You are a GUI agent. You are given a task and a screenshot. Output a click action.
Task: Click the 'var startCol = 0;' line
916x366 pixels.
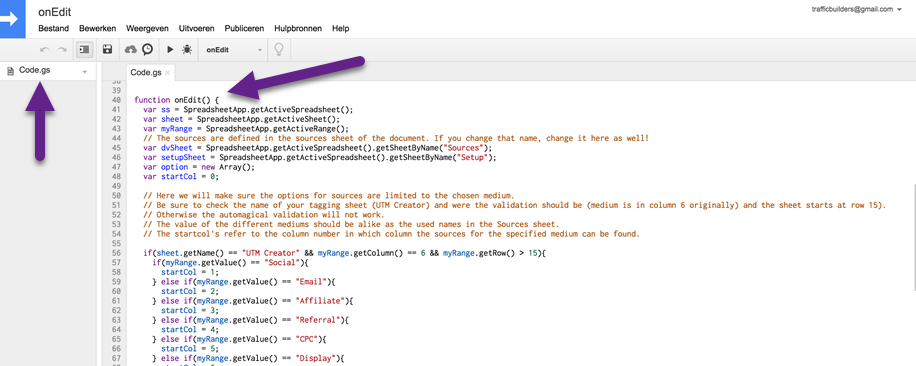point(181,177)
